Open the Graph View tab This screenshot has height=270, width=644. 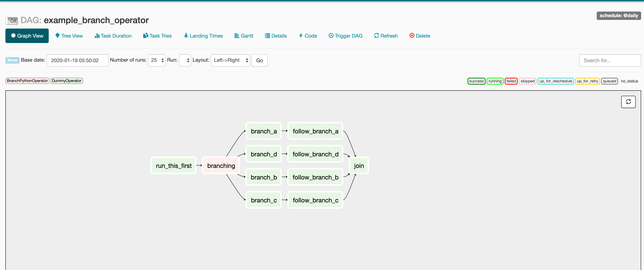click(x=27, y=36)
